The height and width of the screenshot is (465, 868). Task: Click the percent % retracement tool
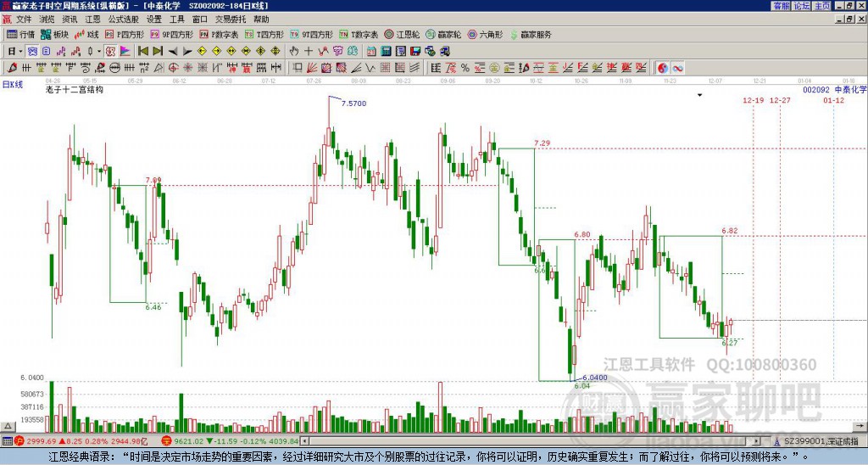[465, 68]
